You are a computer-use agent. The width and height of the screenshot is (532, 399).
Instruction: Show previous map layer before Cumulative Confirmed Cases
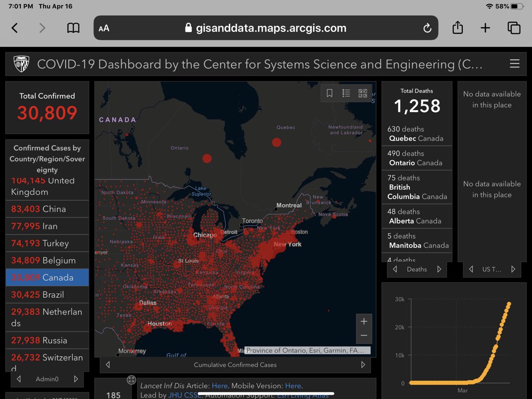point(108,365)
